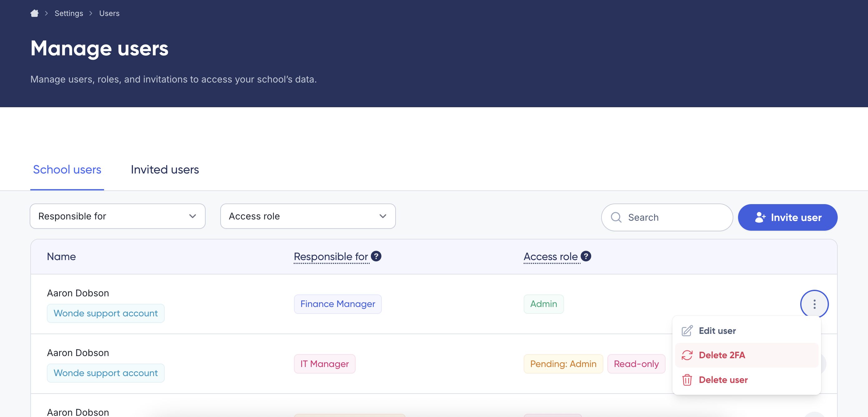
Task: Click the Delete 2FA refresh icon
Action: [x=687, y=355]
